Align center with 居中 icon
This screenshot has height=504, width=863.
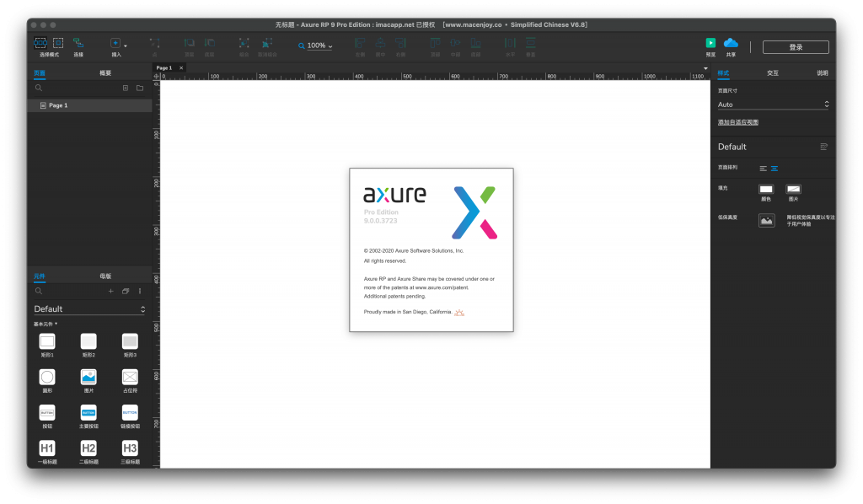pos(380,43)
